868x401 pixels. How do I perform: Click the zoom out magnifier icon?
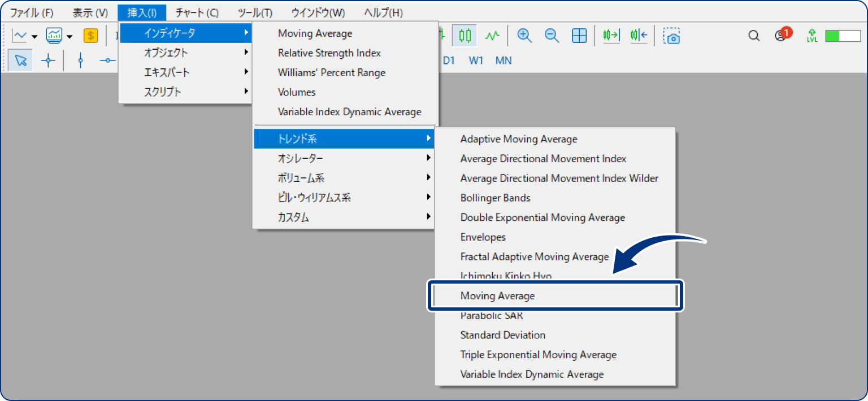(552, 36)
